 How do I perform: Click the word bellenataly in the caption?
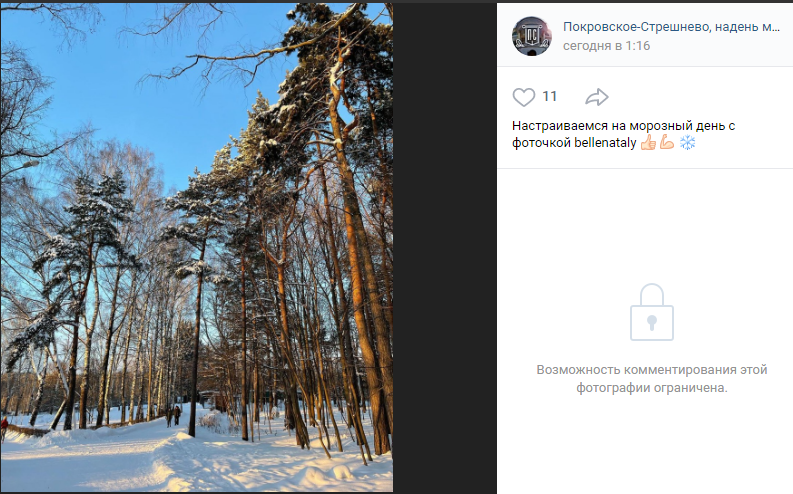(x=605, y=143)
